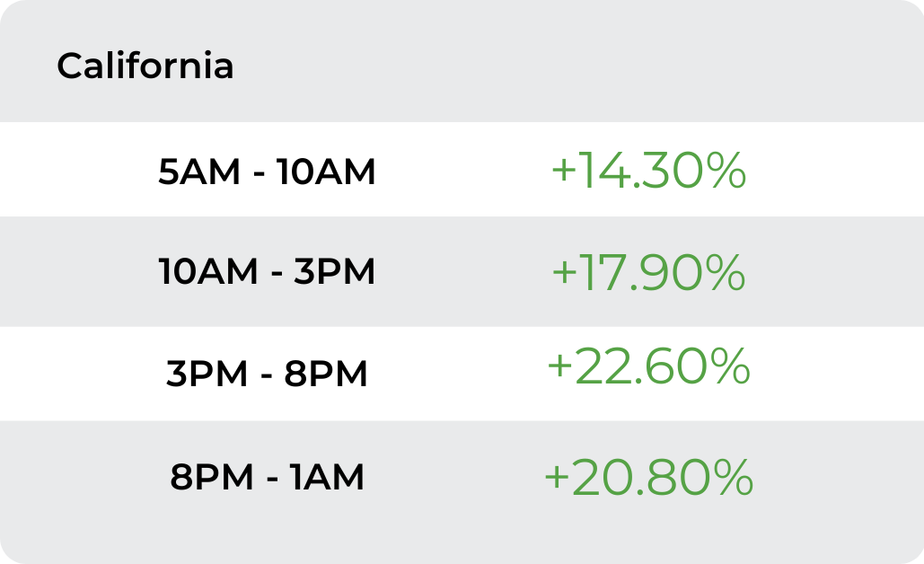
Task: Select the 10AM - 3PM time slot
Action: (267, 272)
